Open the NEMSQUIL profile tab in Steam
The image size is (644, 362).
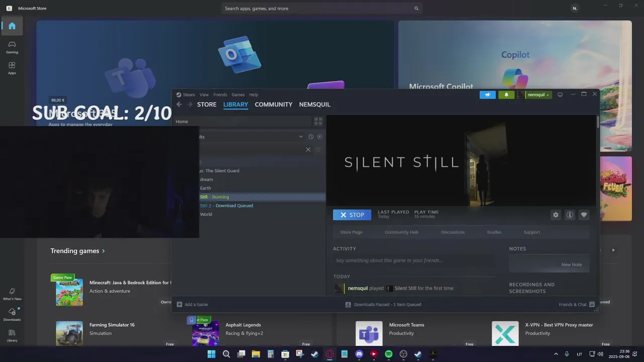314,105
